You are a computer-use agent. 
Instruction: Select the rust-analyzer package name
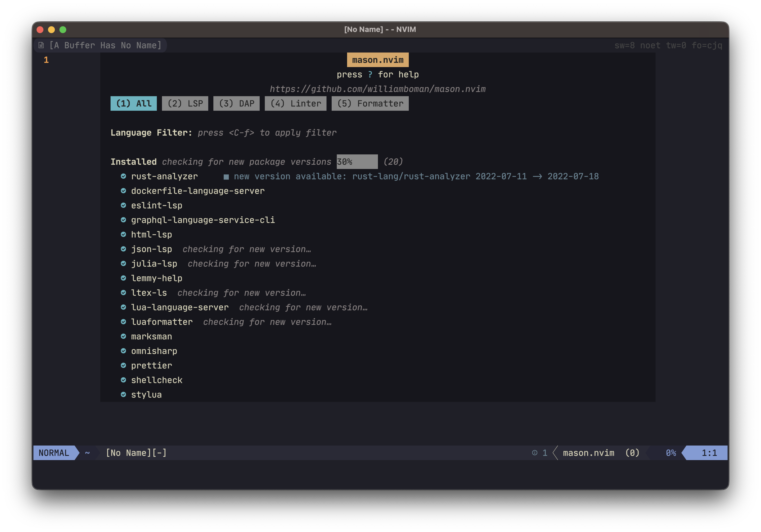point(164,176)
